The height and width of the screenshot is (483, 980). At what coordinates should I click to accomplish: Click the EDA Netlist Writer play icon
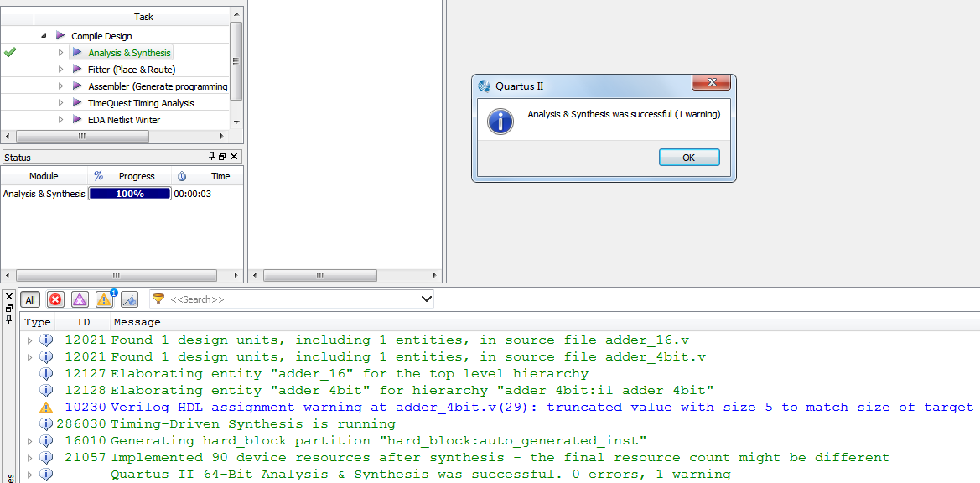tap(77, 119)
